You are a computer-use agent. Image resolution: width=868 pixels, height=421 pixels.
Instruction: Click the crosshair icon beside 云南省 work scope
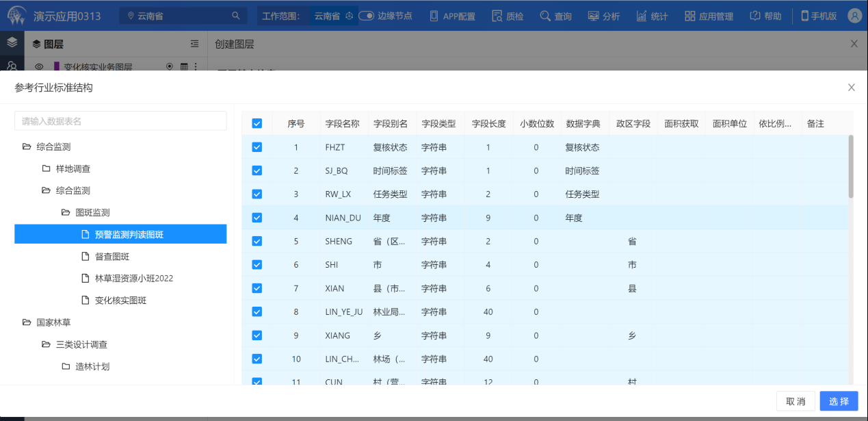point(349,16)
